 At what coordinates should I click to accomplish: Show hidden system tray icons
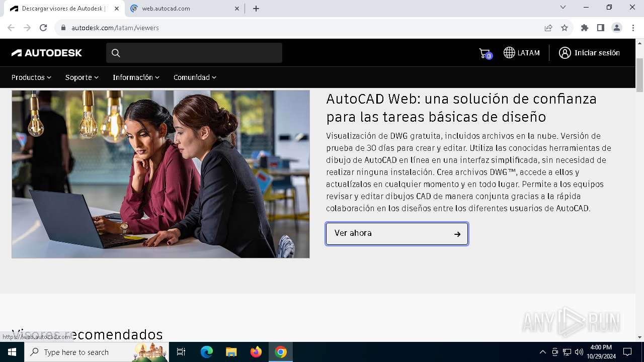tap(542, 352)
